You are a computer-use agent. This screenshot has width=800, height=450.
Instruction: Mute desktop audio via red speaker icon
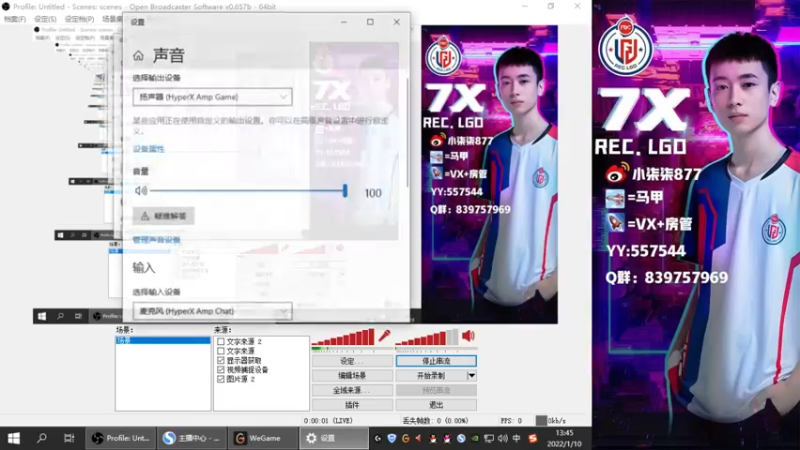click(468, 335)
